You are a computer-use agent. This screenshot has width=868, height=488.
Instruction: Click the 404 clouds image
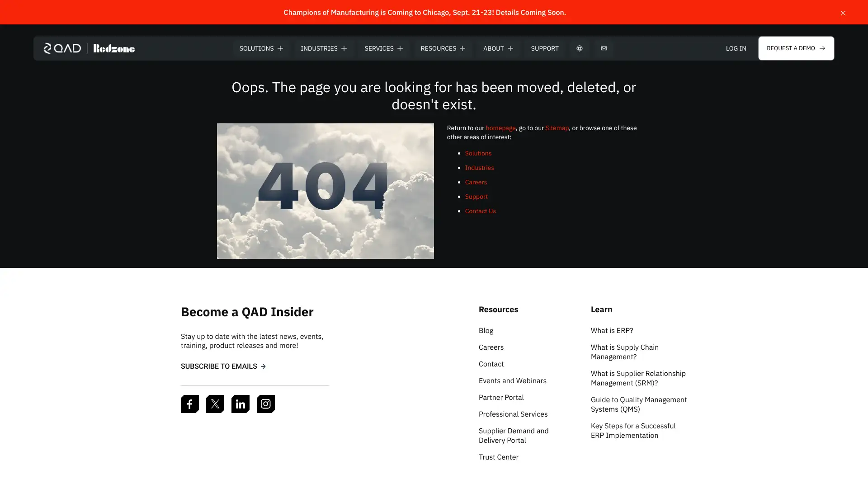click(325, 191)
